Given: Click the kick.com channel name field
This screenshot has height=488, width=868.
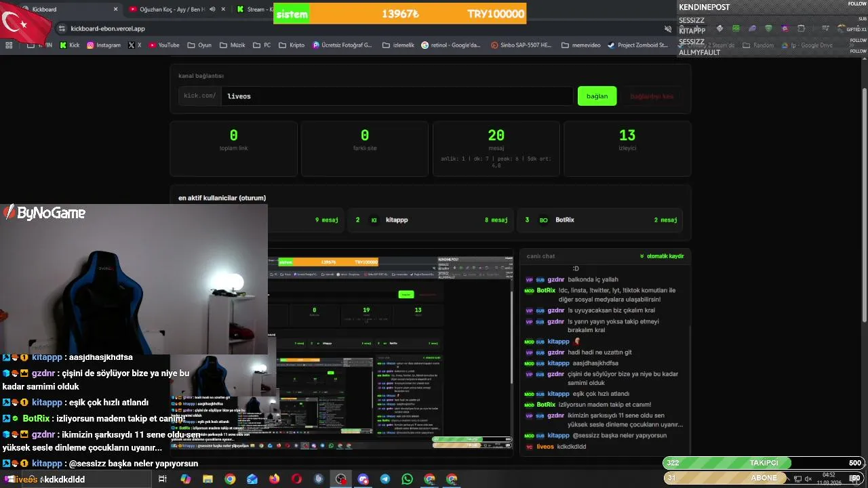Looking at the screenshot, I should (397, 96).
